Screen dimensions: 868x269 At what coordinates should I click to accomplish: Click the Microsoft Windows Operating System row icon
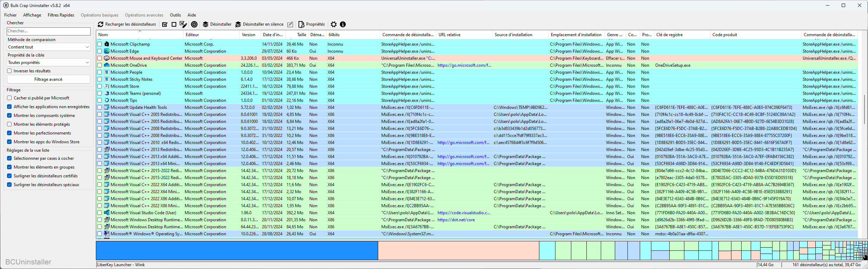click(107, 234)
